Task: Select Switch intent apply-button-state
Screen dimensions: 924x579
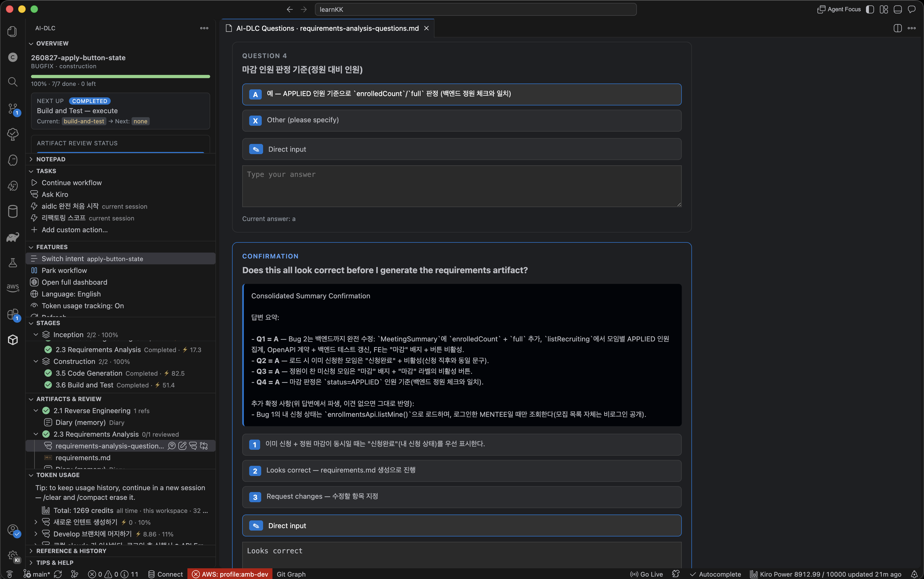Action: point(121,258)
